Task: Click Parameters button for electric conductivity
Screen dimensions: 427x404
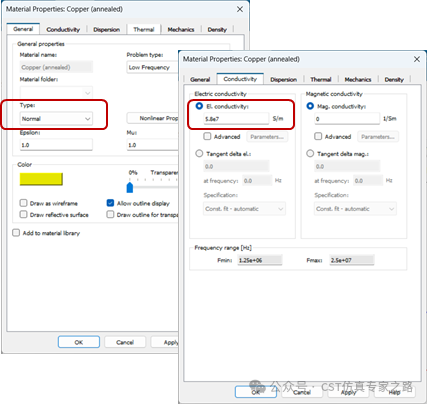Action: click(267, 137)
